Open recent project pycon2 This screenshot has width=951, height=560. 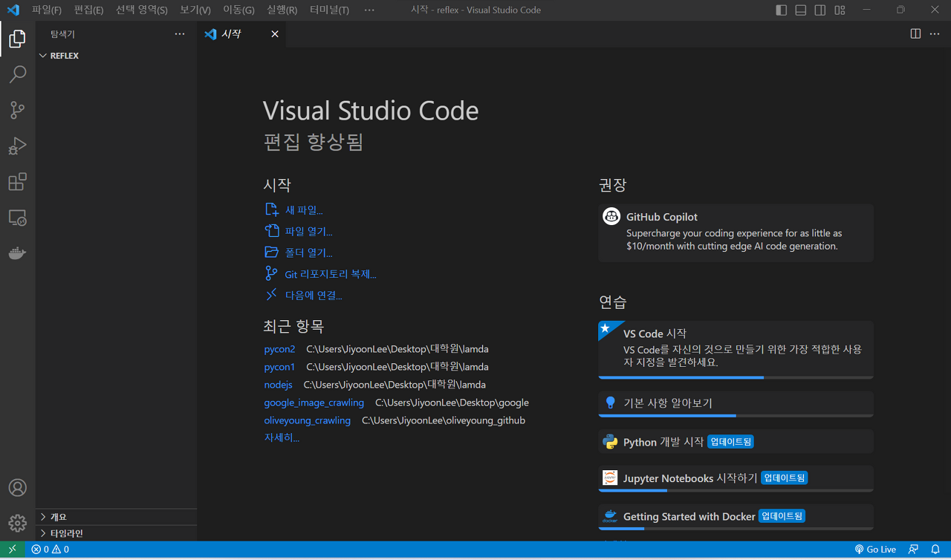[x=279, y=349]
